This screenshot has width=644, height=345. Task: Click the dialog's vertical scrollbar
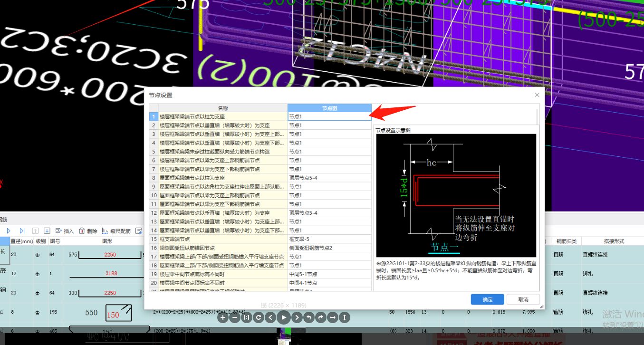point(538,116)
